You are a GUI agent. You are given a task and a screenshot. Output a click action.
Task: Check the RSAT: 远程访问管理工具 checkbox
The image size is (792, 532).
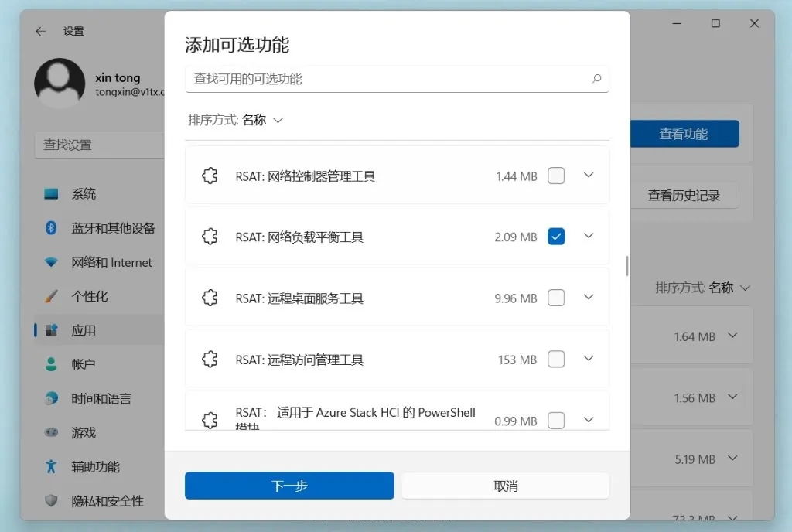(x=556, y=359)
